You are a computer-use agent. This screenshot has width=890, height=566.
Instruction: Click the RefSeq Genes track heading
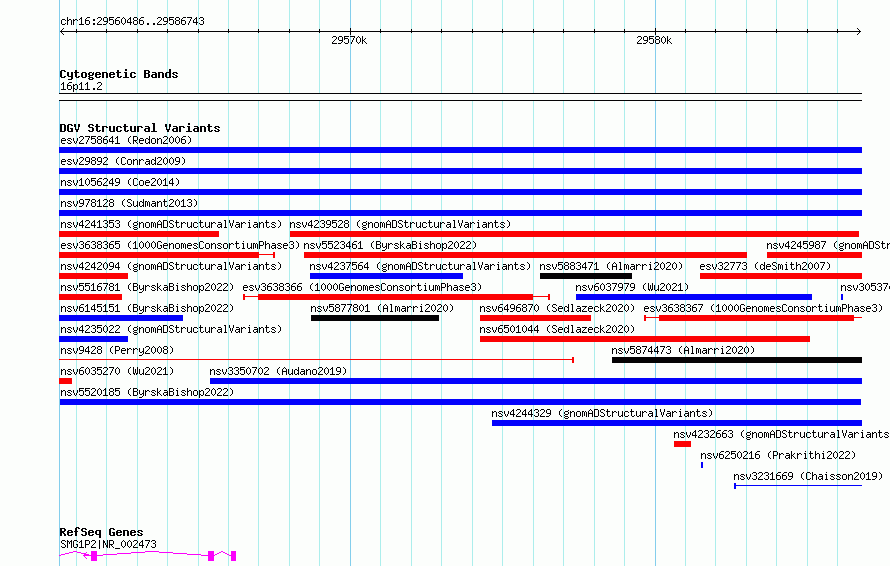tap(102, 532)
